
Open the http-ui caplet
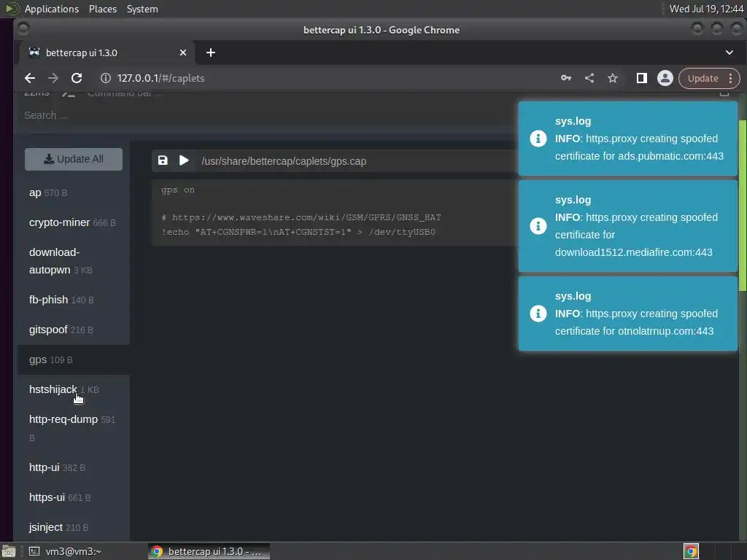pyautogui.click(x=74, y=467)
